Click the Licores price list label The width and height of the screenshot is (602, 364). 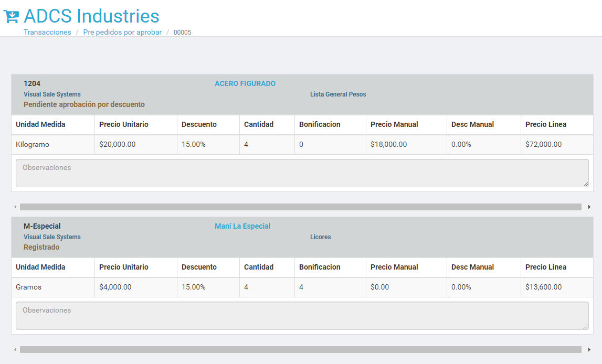(x=321, y=237)
